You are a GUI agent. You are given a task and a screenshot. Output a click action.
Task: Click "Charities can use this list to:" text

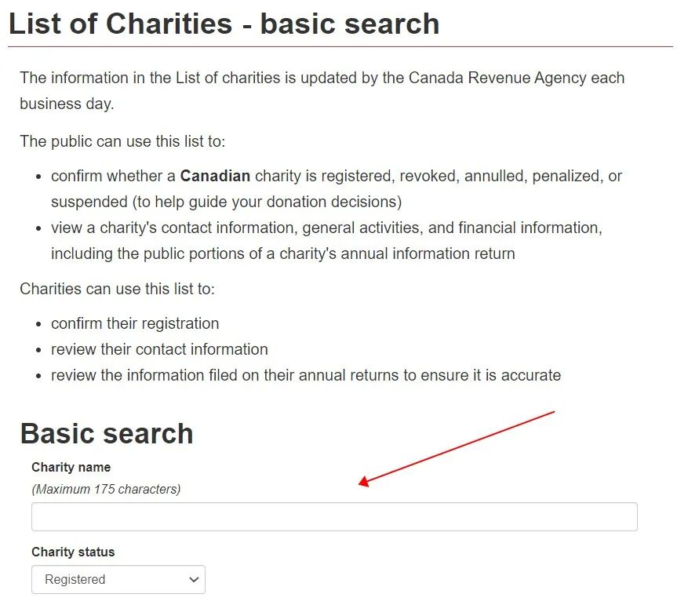(x=117, y=289)
